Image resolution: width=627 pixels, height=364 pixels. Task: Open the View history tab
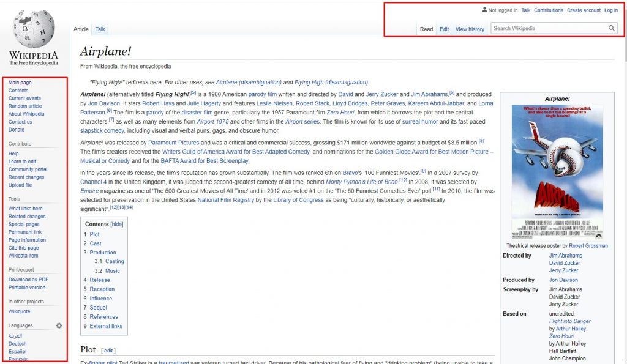click(x=470, y=29)
